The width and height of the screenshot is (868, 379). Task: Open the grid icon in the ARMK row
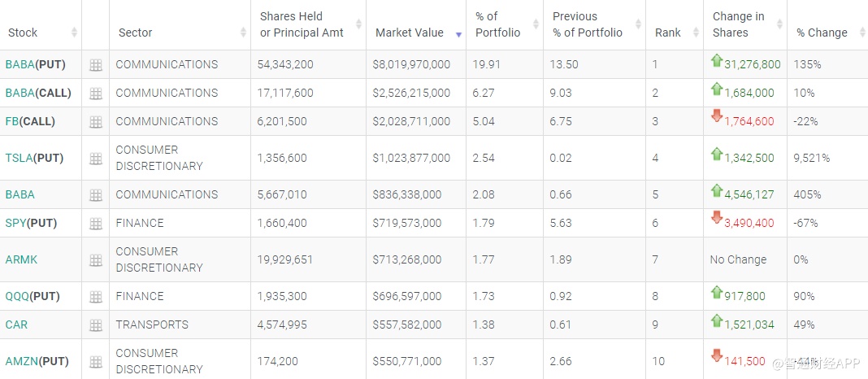coord(96,260)
